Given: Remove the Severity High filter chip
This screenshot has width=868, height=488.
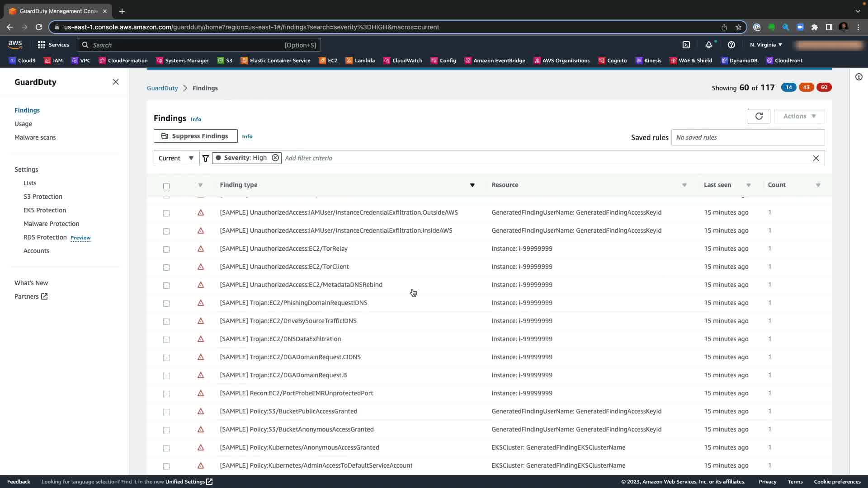Looking at the screenshot, I should coord(275,158).
